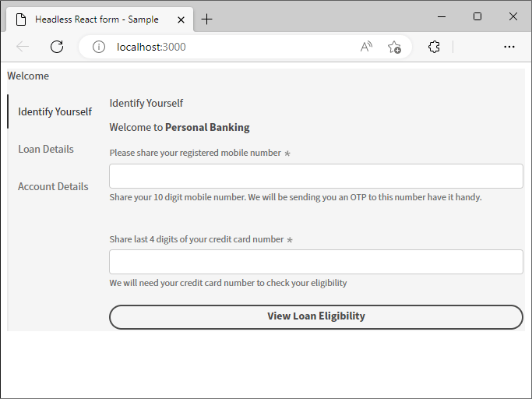
Task: Focus the registered mobile number field
Action: [316, 176]
